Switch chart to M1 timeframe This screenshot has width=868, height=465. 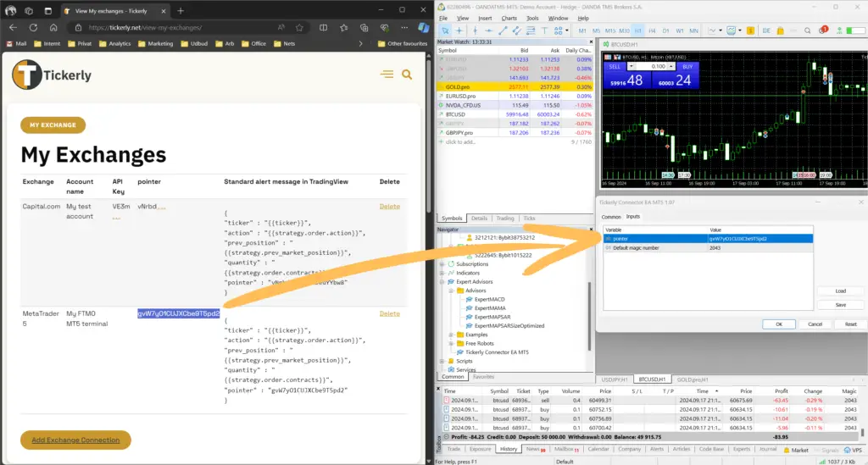click(x=581, y=30)
